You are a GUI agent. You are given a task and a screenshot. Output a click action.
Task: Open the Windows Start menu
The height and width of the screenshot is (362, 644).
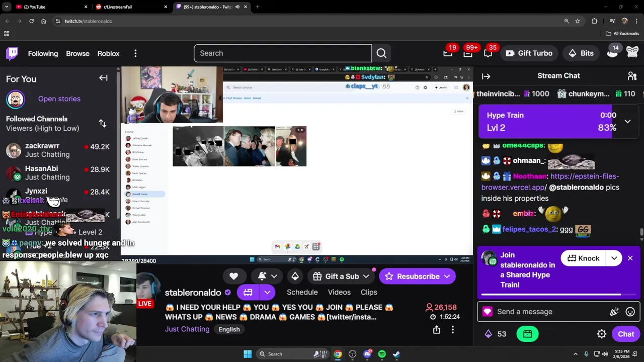(248, 354)
